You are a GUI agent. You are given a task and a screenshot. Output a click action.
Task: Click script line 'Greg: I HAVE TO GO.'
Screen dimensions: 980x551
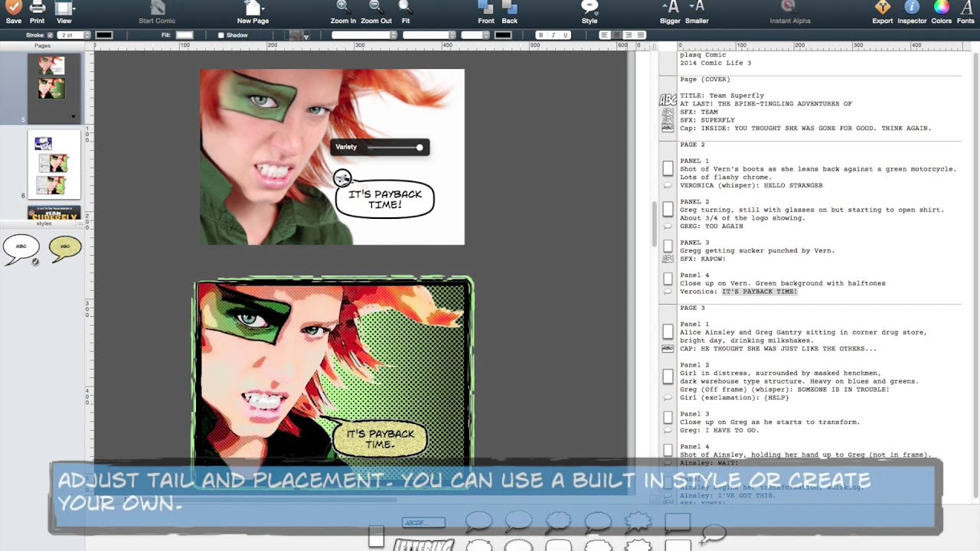pos(720,431)
